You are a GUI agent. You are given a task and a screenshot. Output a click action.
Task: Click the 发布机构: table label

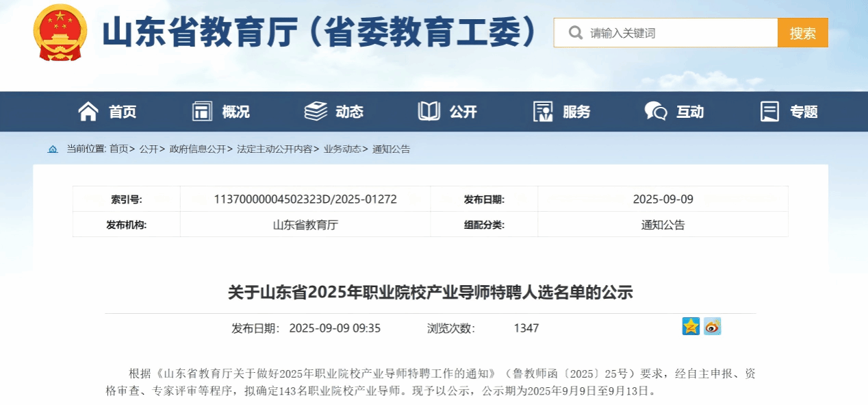pyautogui.click(x=127, y=225)
